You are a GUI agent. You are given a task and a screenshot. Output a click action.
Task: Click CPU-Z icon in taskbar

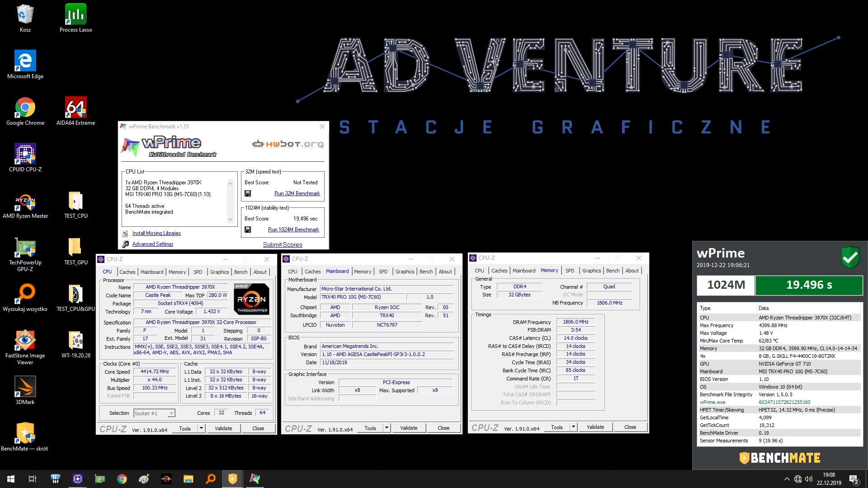(78, 479)
